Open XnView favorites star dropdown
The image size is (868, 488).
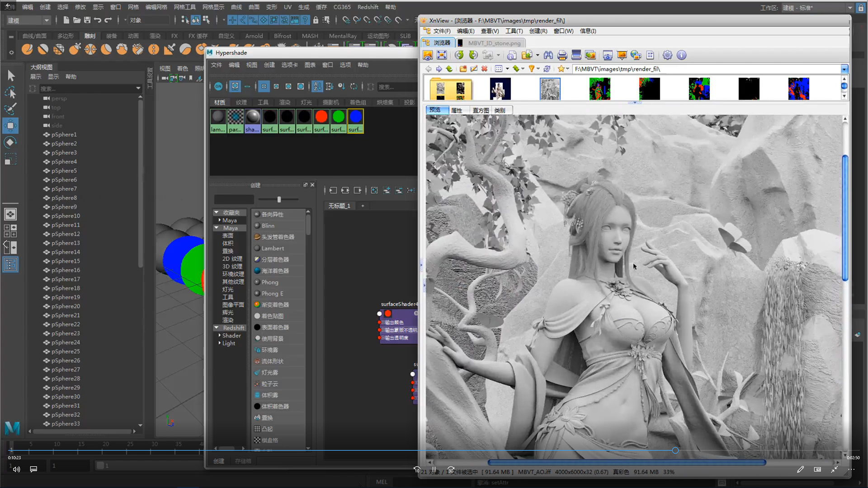[x=567, y=69]
